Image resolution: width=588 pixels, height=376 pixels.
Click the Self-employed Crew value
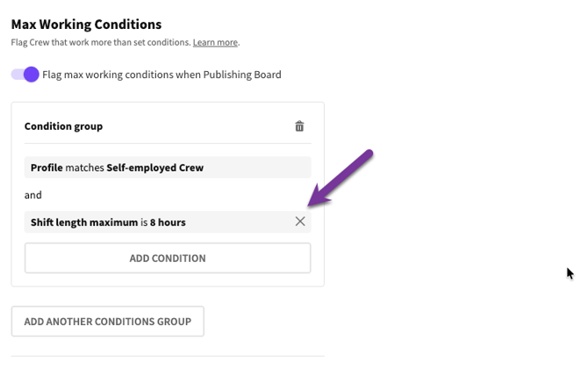[154, 167]
